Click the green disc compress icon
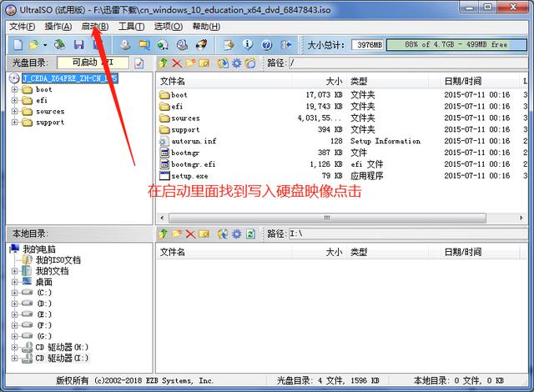Screen dimensions: 534x392 point(163,44)
